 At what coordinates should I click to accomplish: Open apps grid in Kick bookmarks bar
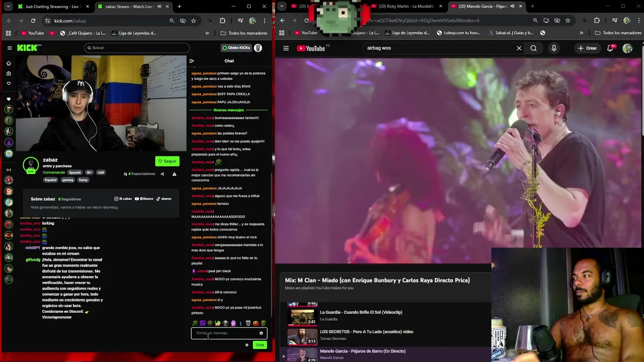(x=8, y=33)
